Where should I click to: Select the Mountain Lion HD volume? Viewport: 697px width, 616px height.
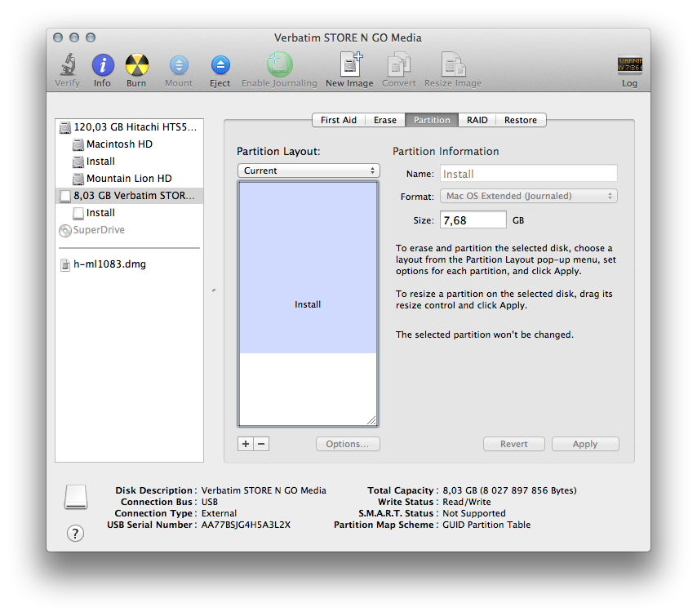coord(129,178)
